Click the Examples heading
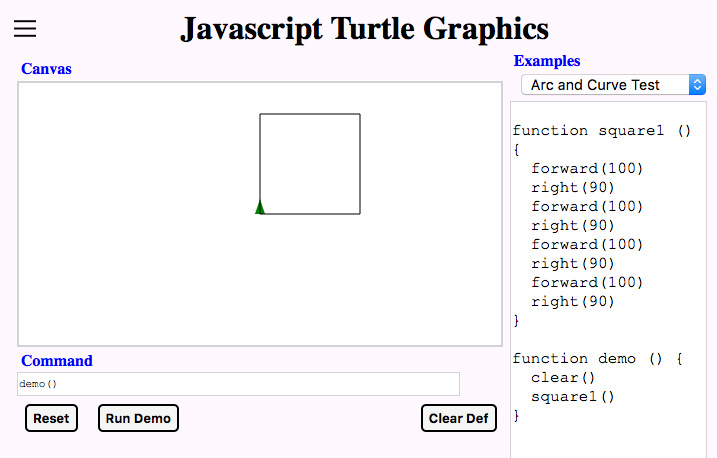 coord(547,61)
